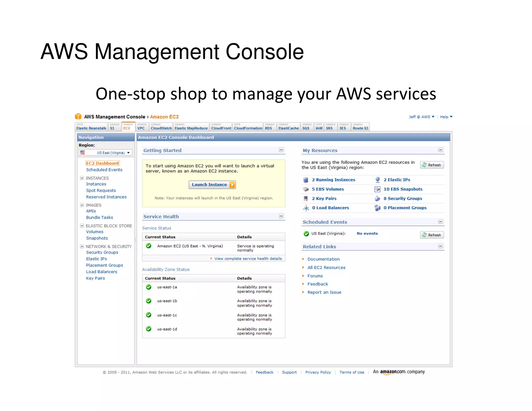Image resolution: width=532 pixels, height=411 pixels.
Task: Collapse the INSTANCES navigation group
Action: 82,178
